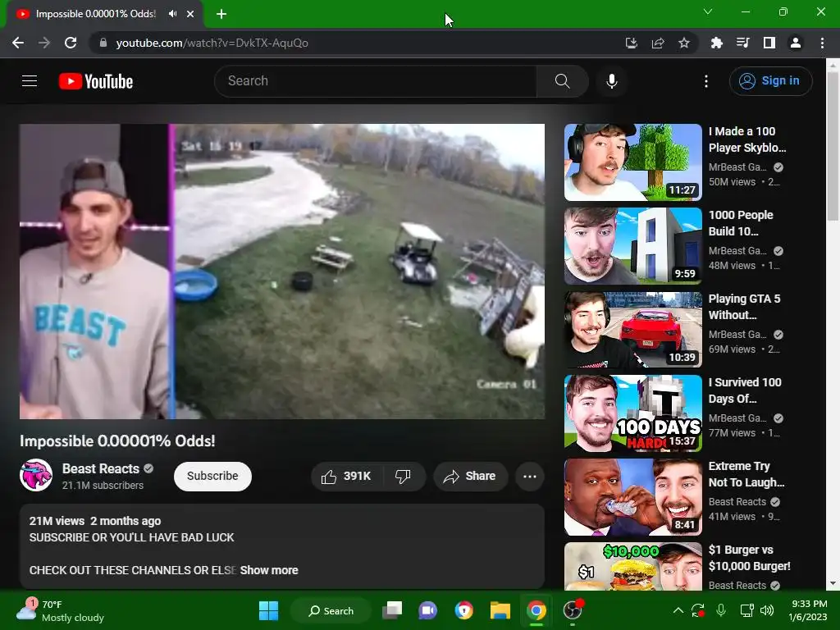Screen dimensions: 840x630
Task: Open taskbar Search box
Action: pos(331,610)
